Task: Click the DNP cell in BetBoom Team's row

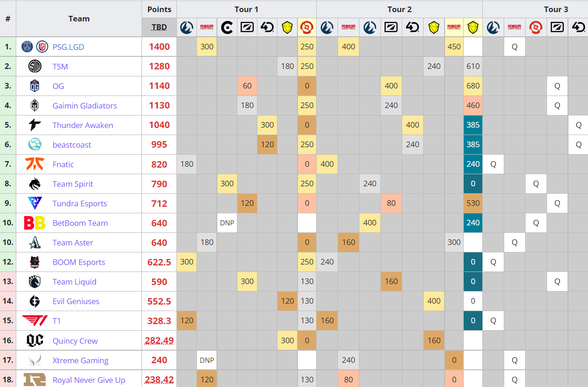Action: click(x=227, y=223)
